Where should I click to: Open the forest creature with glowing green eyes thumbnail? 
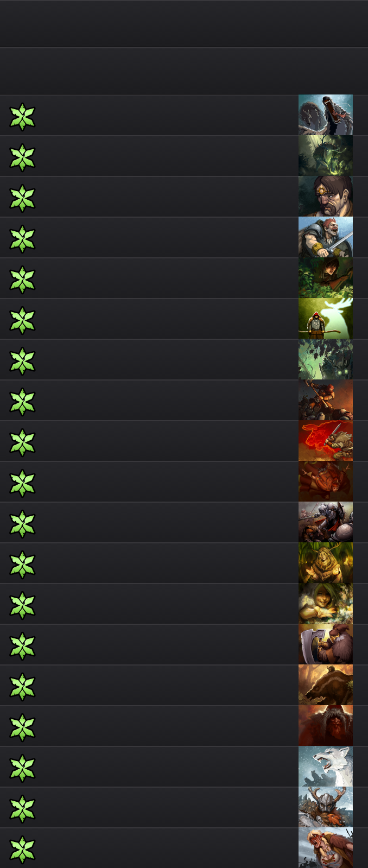(326, 359)
